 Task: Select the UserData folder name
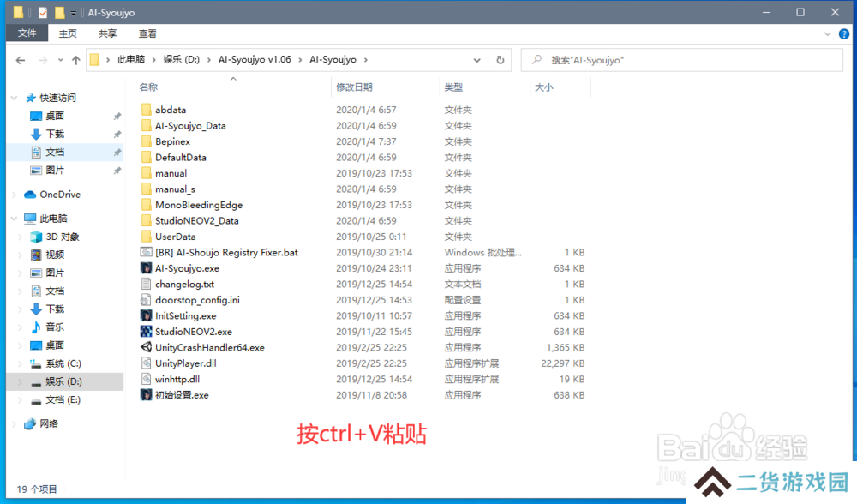tap(176, 237)
